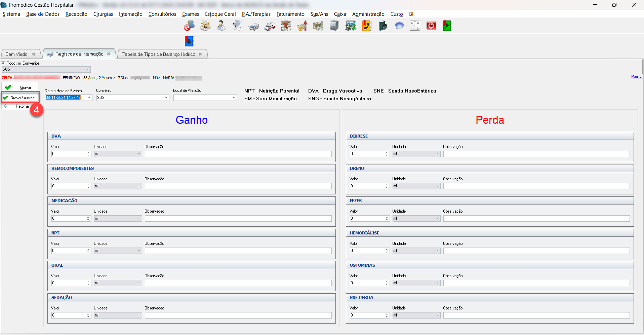
Task: Click the ambulance toolbar icon
Action: click(270, 26)
